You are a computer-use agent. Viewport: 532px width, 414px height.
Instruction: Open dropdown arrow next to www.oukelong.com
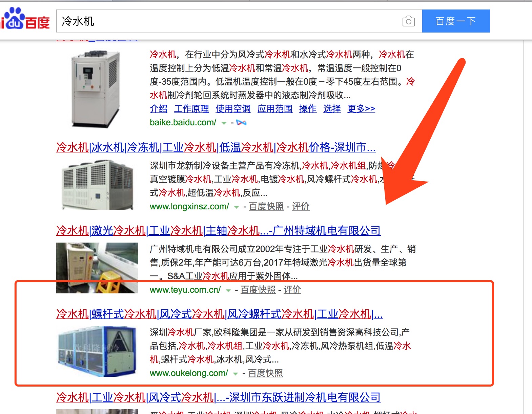click(x=236, y=374)
